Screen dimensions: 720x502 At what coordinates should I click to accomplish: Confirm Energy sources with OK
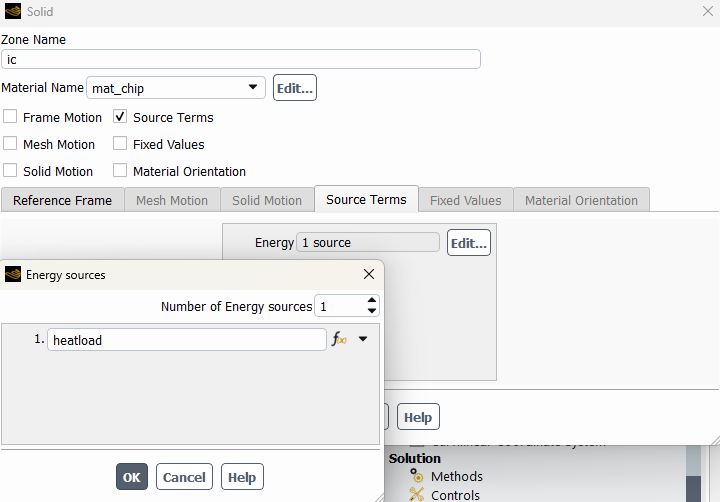point(131,477)
